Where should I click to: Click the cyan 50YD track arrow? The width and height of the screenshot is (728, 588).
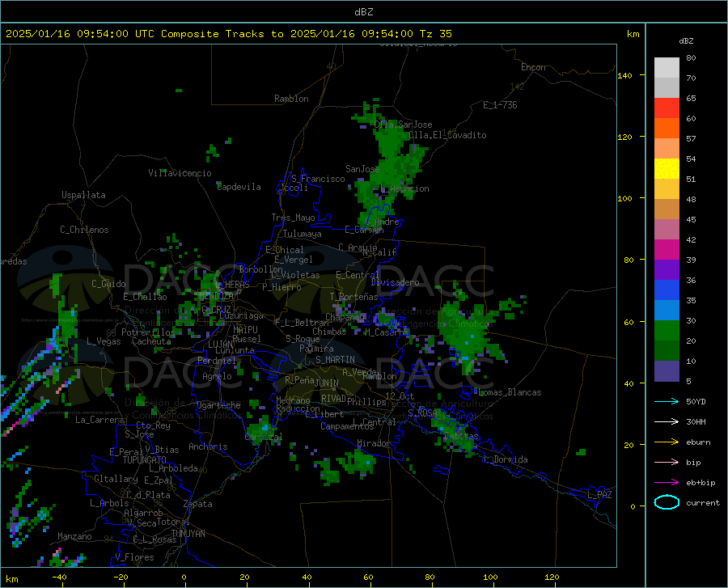pos(667,401)
